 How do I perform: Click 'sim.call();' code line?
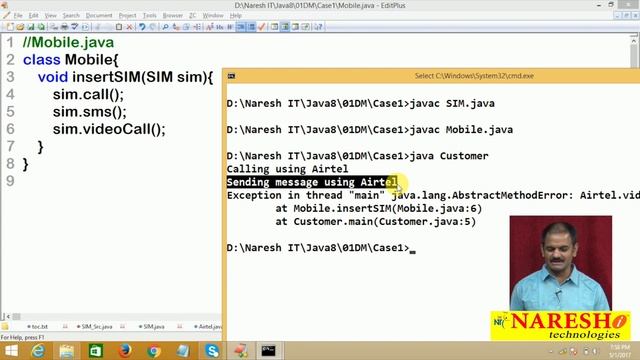click(x=88, y=94)
